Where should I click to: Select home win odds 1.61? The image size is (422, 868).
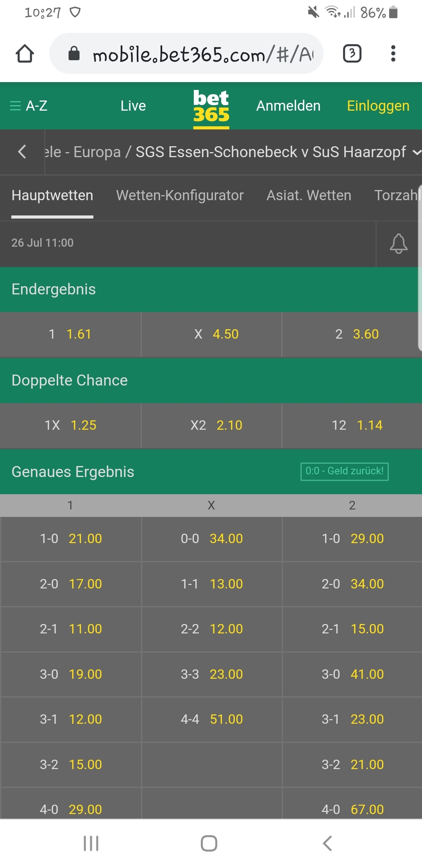tap(70, 334)
